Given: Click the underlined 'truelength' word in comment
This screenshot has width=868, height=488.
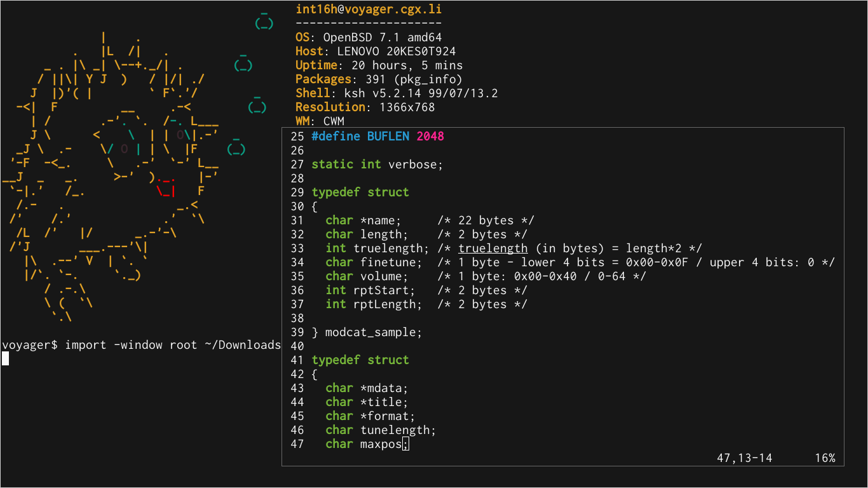Looking at the screenshot, I should [493, 248].
